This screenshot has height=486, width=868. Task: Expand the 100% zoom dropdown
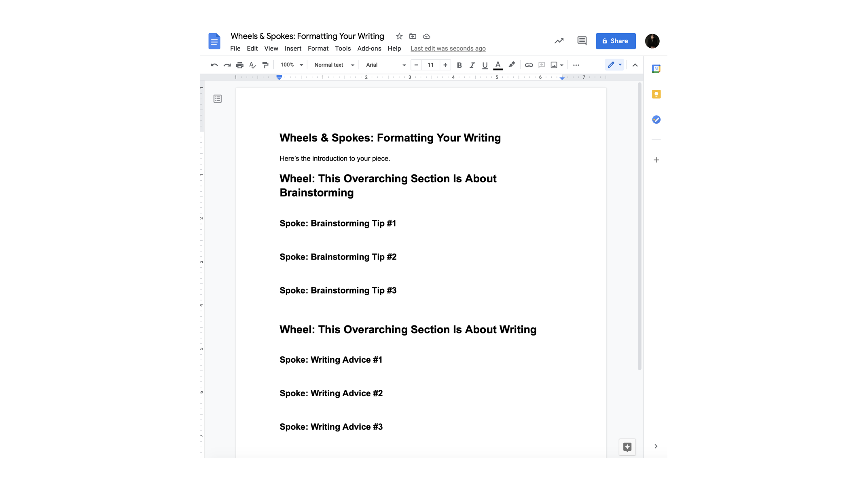[291, 65]
